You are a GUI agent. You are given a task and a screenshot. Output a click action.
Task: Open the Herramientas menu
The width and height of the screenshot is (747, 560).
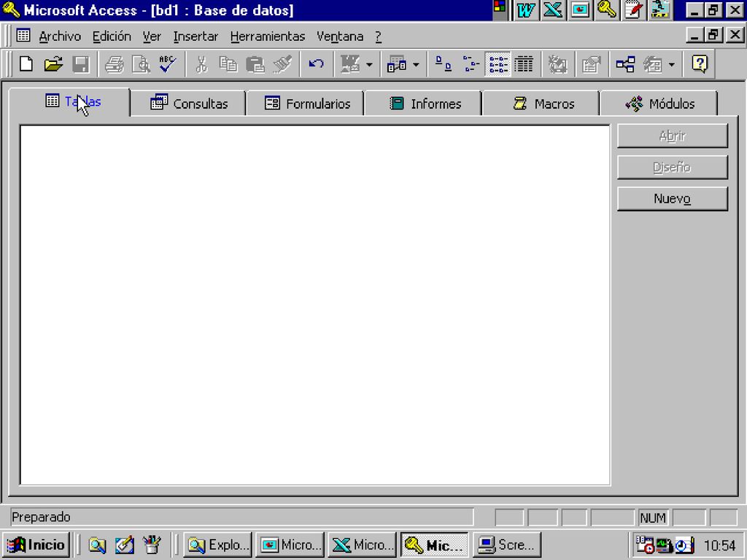point(268,36)
